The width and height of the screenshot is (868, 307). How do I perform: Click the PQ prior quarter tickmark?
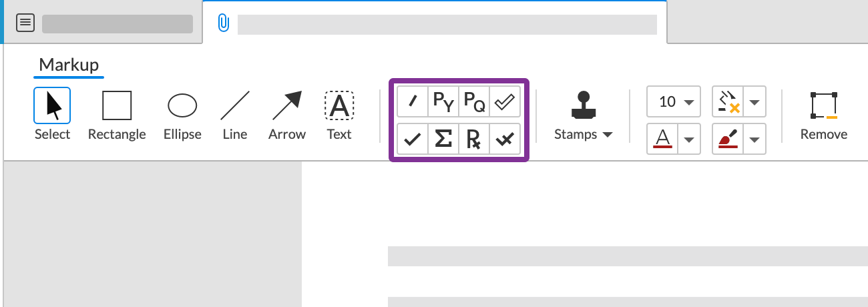coord(474,101)
